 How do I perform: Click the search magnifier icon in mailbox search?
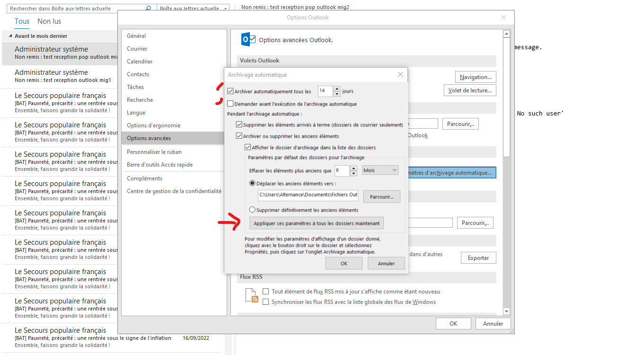(x=148, y=9)
